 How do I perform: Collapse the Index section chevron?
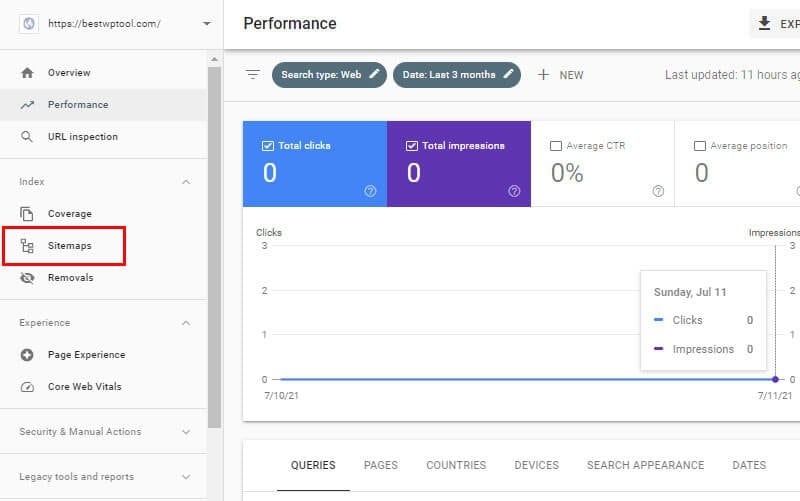tap(186, 182)
